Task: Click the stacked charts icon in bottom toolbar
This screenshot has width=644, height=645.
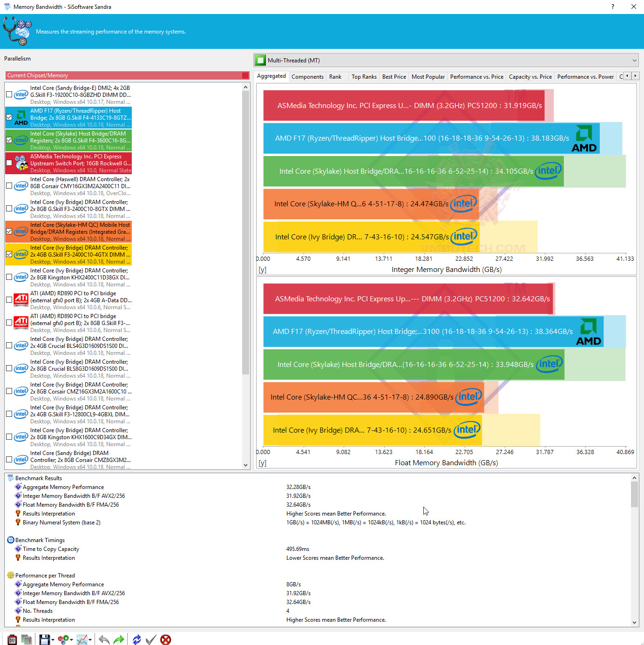Action: click(27, 639)
